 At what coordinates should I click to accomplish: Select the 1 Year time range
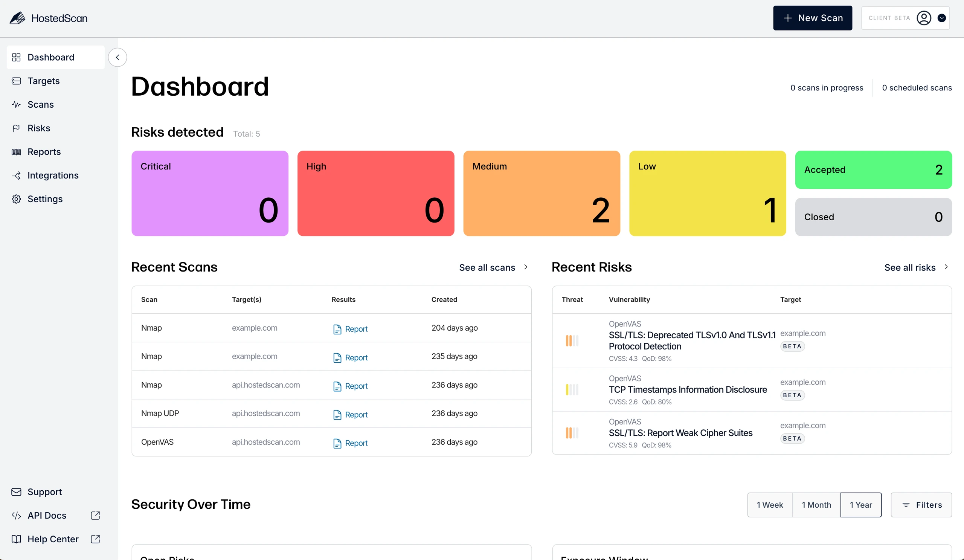[x=861, y=505]
